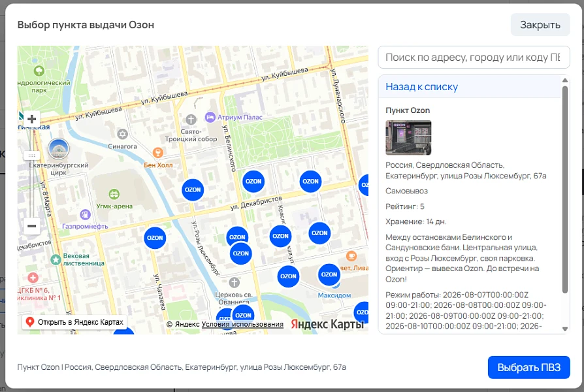
Task: Select Ozon marker left of ул. Белинского
Action: pos(193,189)
